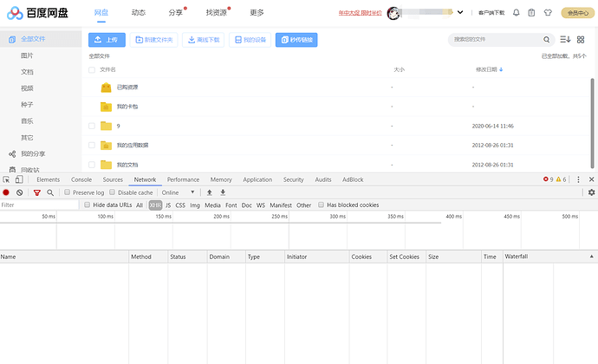
Task: Open the notification bell icon
Action: click(x=516, y=13)
